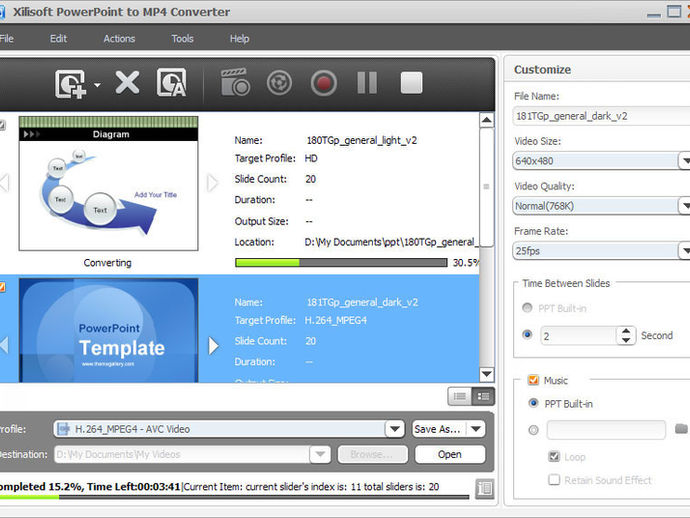
Task: Toggle the Music checkbox
Action: 533,380
